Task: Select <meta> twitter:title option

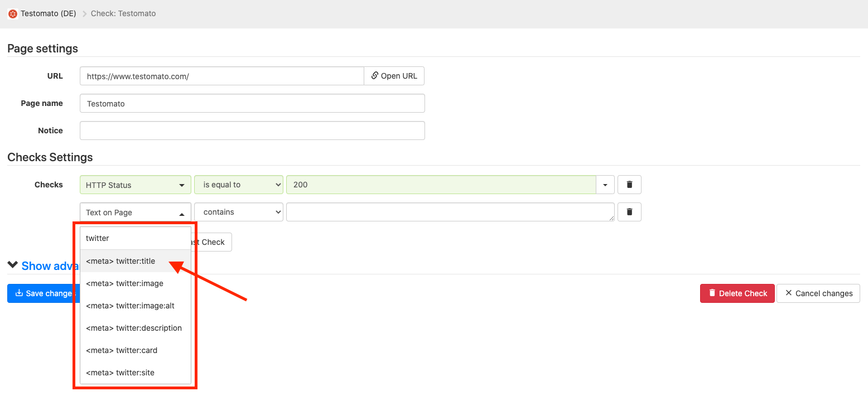Action: [136, 261]
